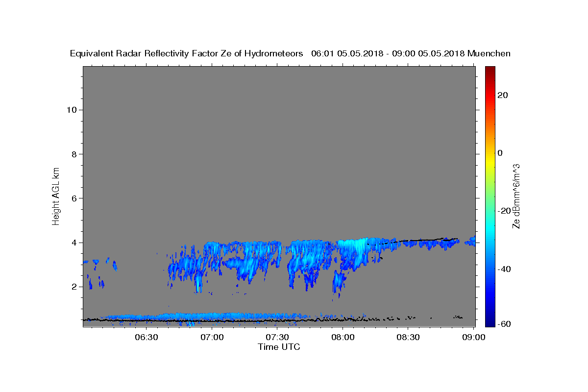The height and width of the screenshot is (392, 588).
Task: Click the dark blue bottom of the colorbar
Action: [x=490, y=322]
